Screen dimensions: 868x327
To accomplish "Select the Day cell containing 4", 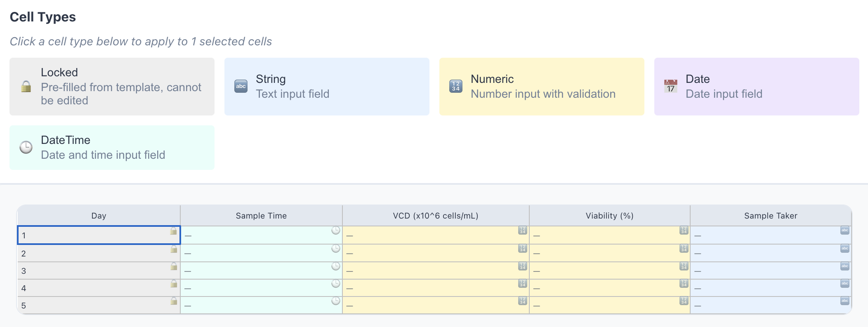I will pyautogui.click(x=99, y=288).
